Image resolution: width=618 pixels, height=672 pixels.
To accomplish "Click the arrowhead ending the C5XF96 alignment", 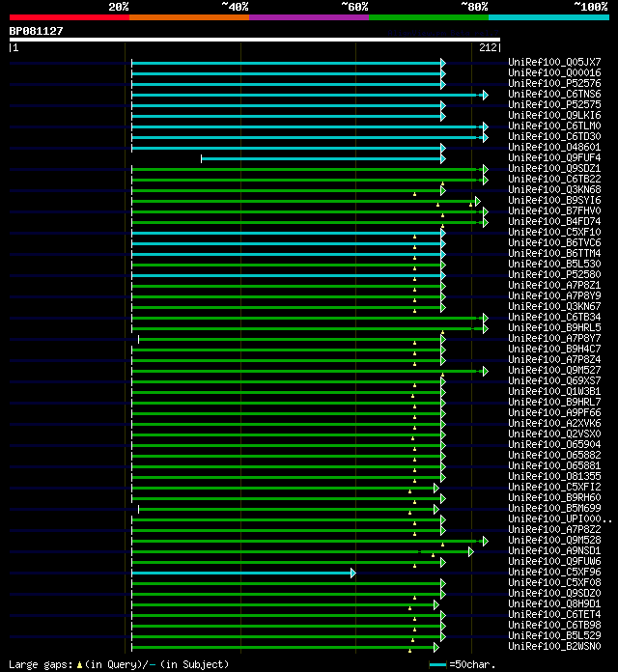I will [x=353, y=573].
